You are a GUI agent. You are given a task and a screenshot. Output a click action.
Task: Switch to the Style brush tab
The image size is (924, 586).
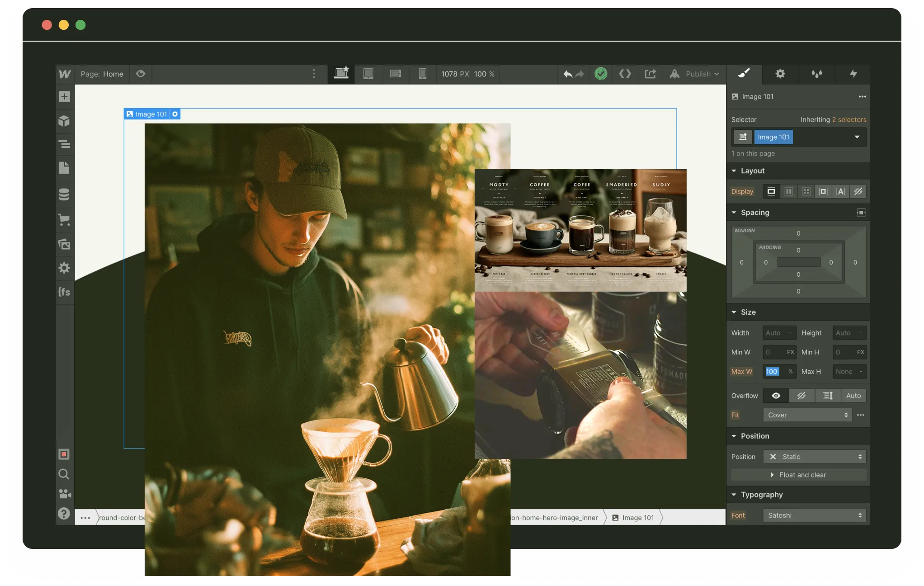tap(744, 73)
